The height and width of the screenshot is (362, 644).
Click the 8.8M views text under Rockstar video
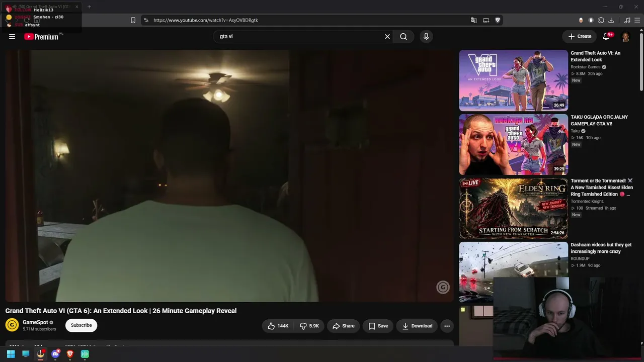click(581, 74)
